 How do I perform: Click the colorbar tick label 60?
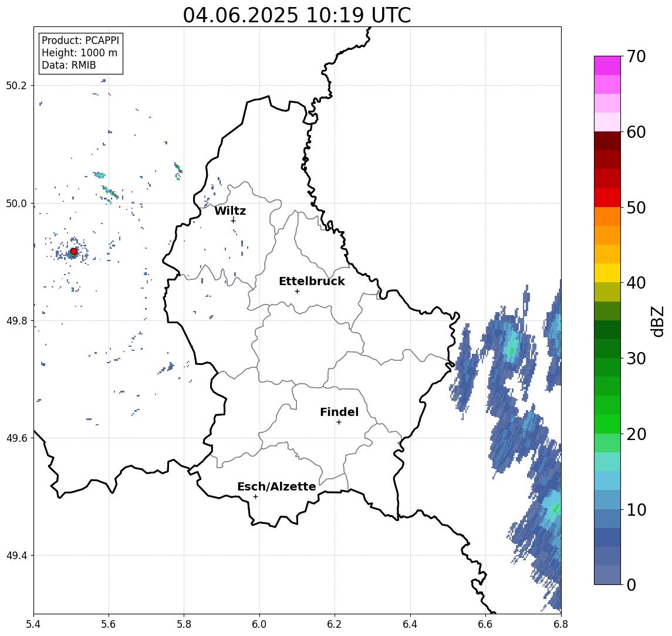636,133
